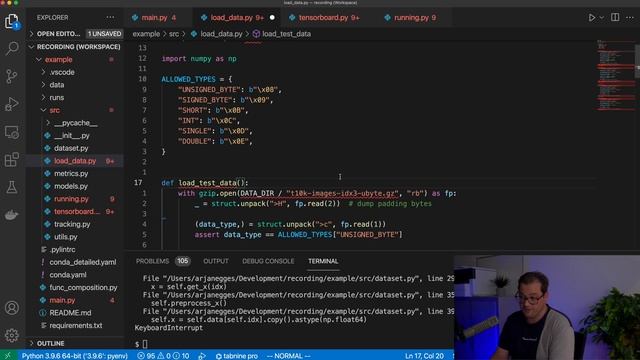Open README.md in the explorer
640x360 pixels.
tap(75, 313)
